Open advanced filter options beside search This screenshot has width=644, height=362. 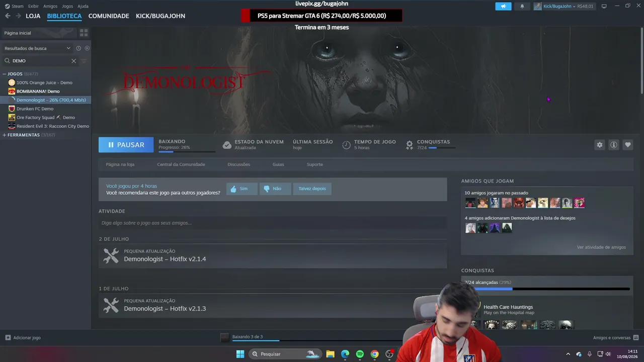pos(84,61)
